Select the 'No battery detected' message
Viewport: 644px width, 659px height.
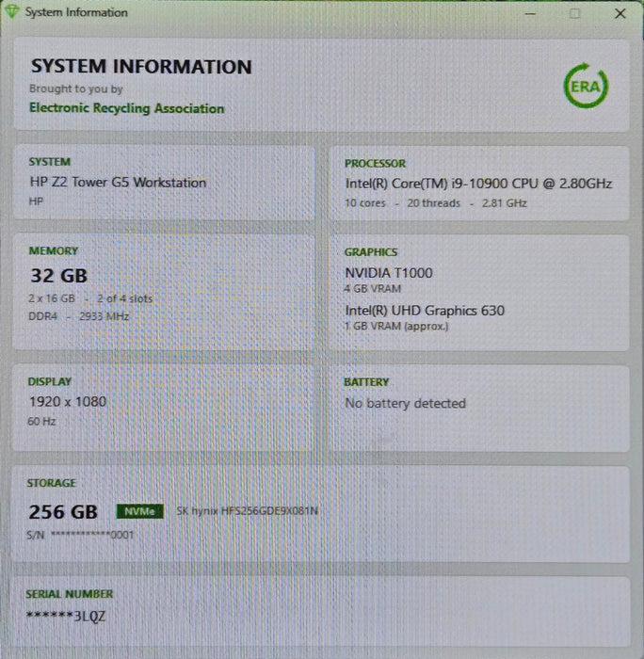(405, 404)
